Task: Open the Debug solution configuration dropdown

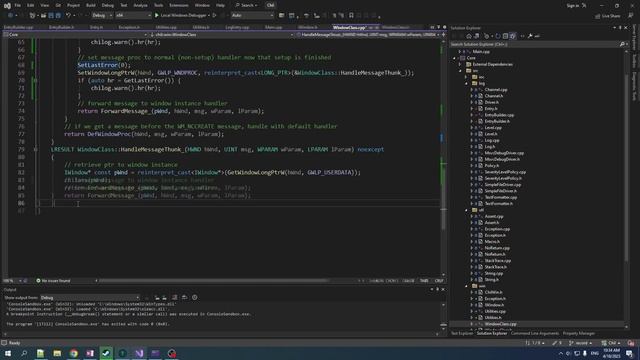Action: (x=102, y=16)
